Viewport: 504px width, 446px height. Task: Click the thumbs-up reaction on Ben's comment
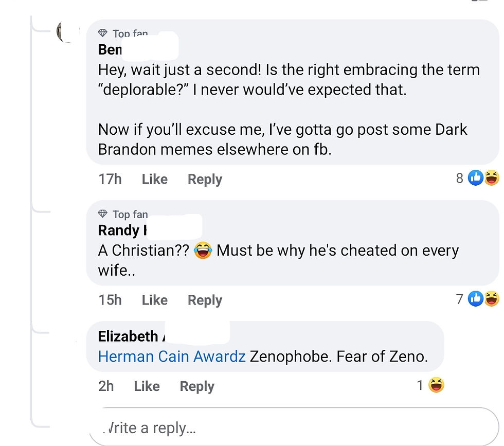click(476, 178)
